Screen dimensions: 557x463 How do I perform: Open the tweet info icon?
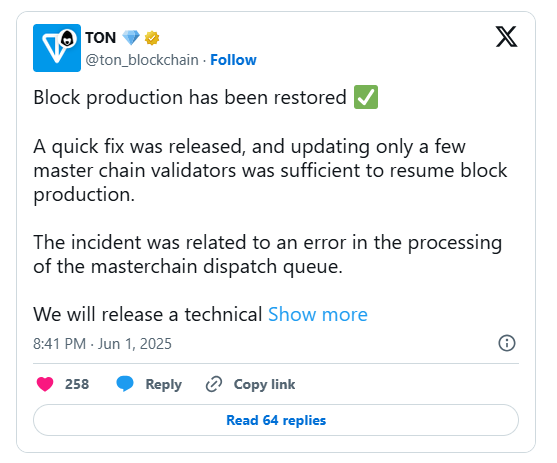coord(507,343)
